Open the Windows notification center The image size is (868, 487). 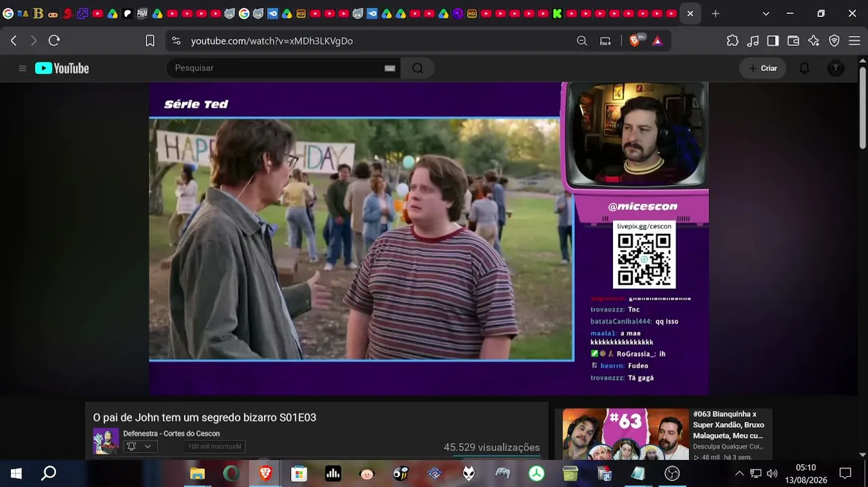845,473
